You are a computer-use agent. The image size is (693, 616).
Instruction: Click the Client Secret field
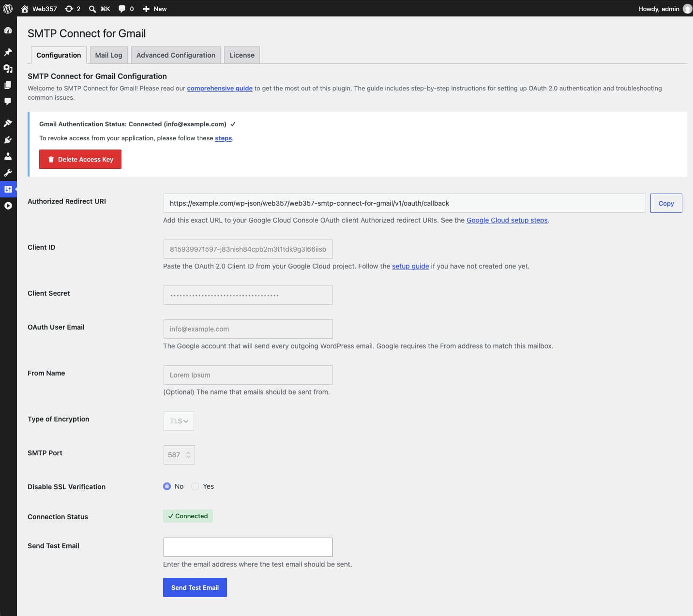248,295
